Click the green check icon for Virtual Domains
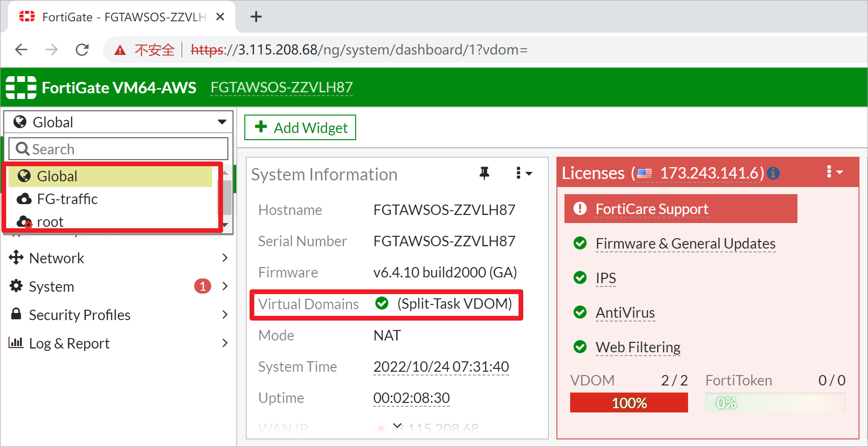Viewport: 868px width, 447px height. tap(382, 303)
